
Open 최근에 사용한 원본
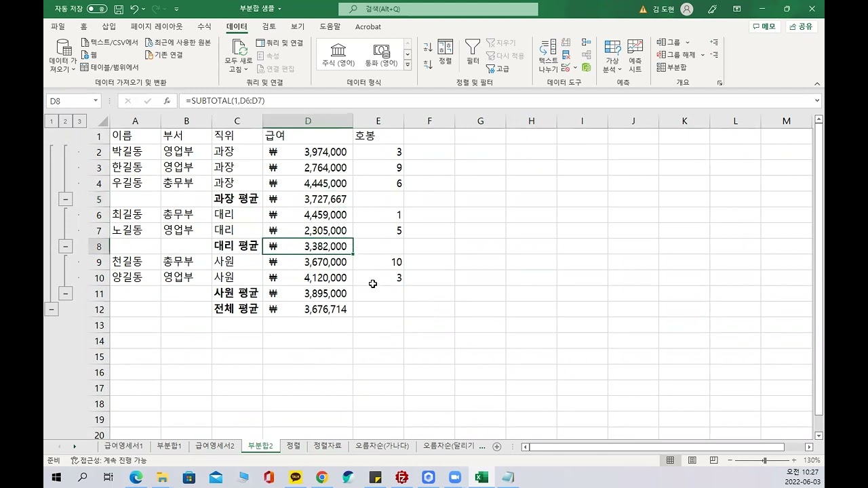click(x=178, y=42)
